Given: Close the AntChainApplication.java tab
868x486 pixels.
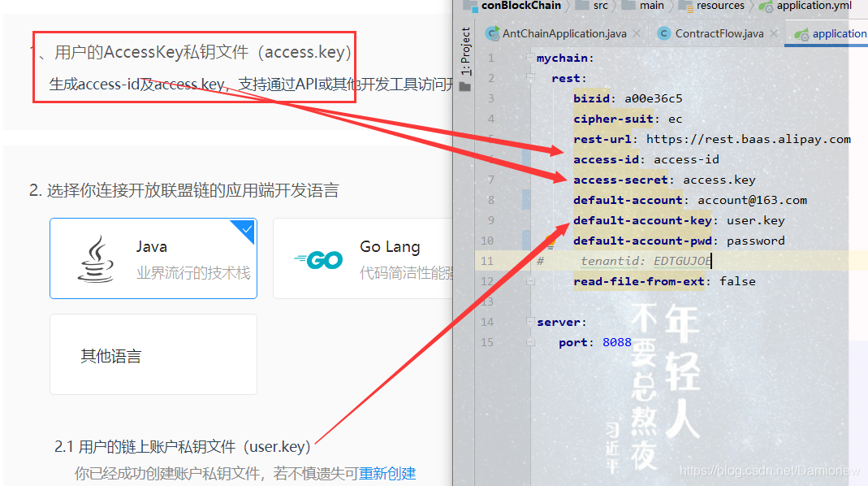Looking at the screenshot, I should pos(637,34).
